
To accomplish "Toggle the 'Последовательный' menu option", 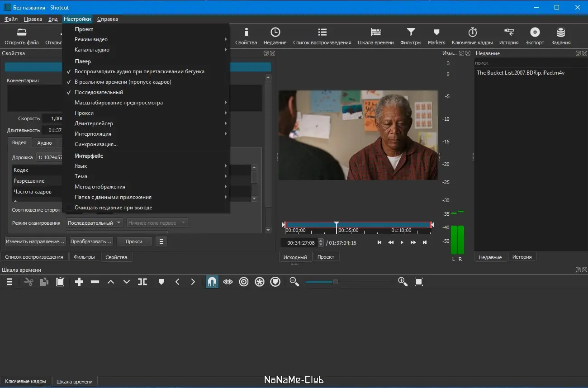I will tap(99, 92).
